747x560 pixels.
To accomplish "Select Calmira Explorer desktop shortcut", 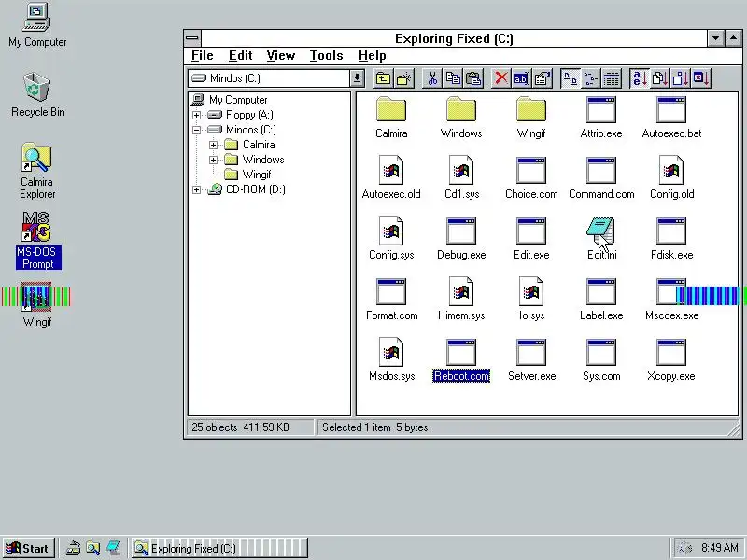I will coord(37,172).
